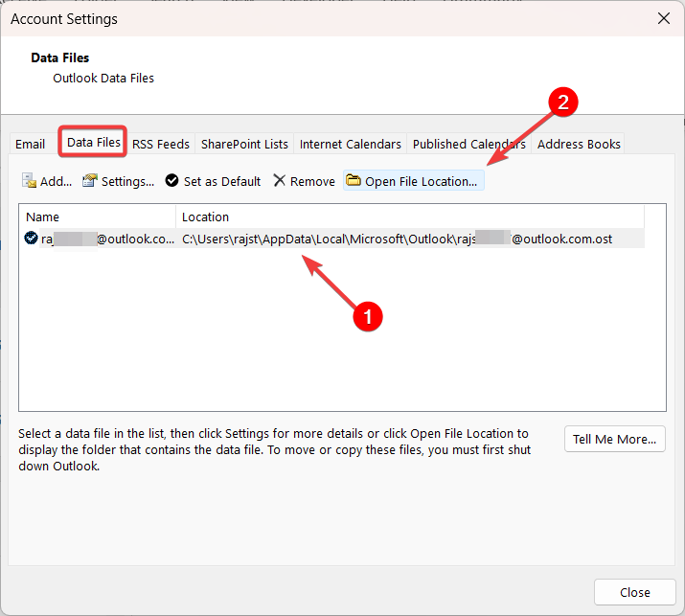Show the Address Books tab

pyautogui.click(x=579, y=144)
